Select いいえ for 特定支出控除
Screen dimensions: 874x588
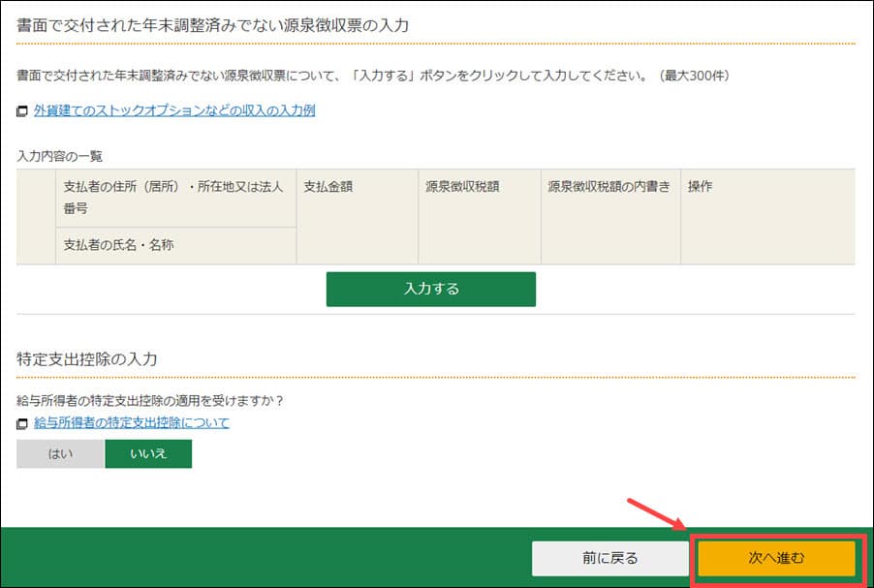pos(148,453)
